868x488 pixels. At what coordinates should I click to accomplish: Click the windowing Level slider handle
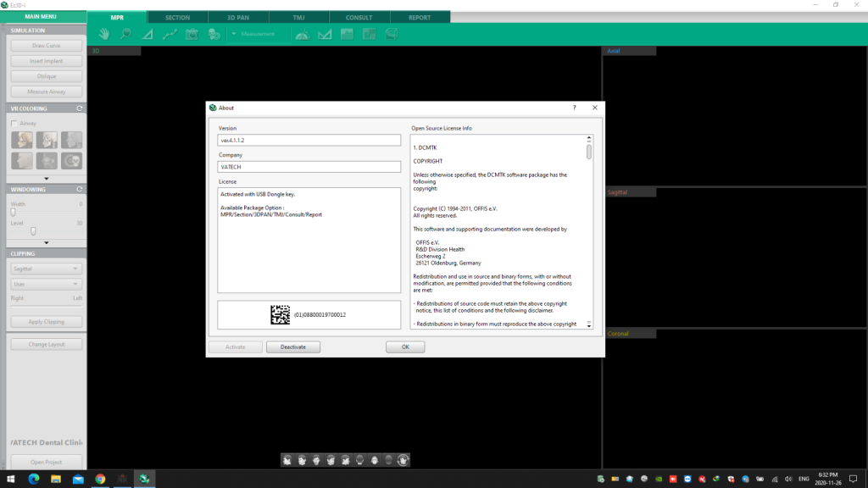pos(33,231)
